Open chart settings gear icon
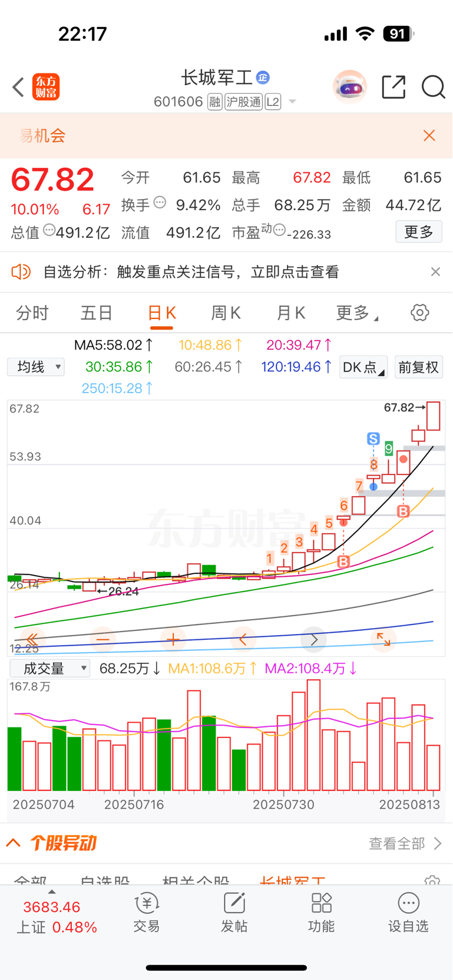The image size is (453, 980). point(420,313)
